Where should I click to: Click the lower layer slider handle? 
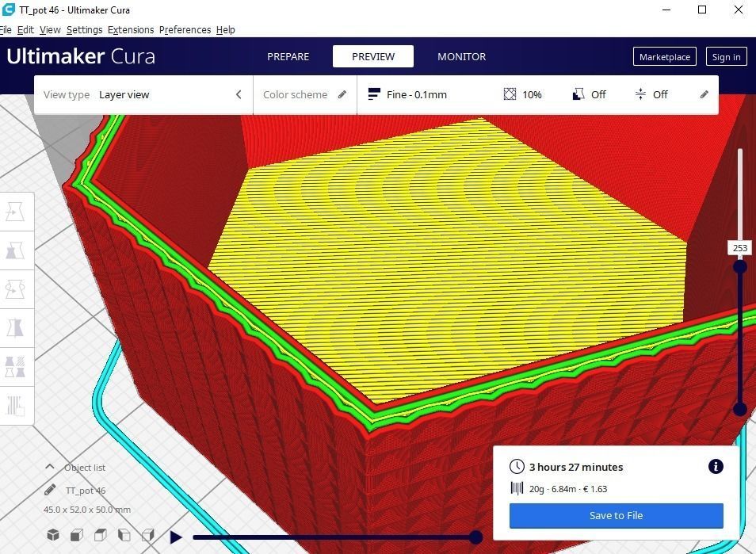tap(740, 409)
